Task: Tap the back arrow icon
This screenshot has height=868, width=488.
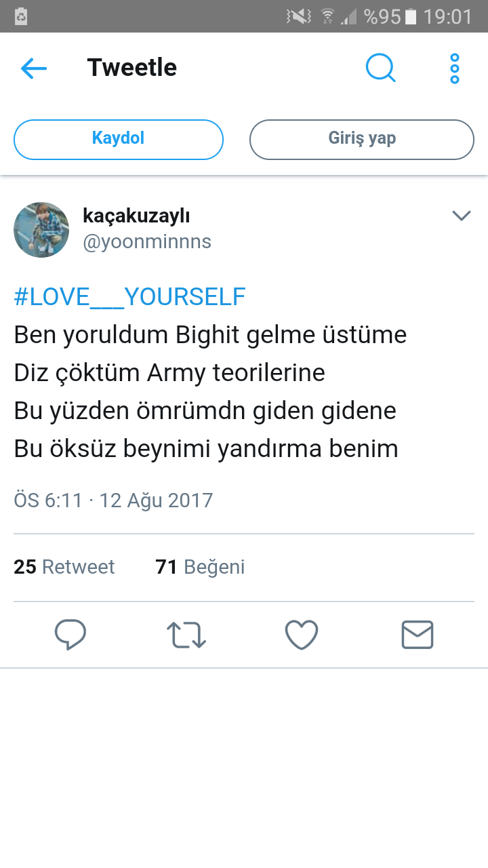Action: [x=34, y=68]
